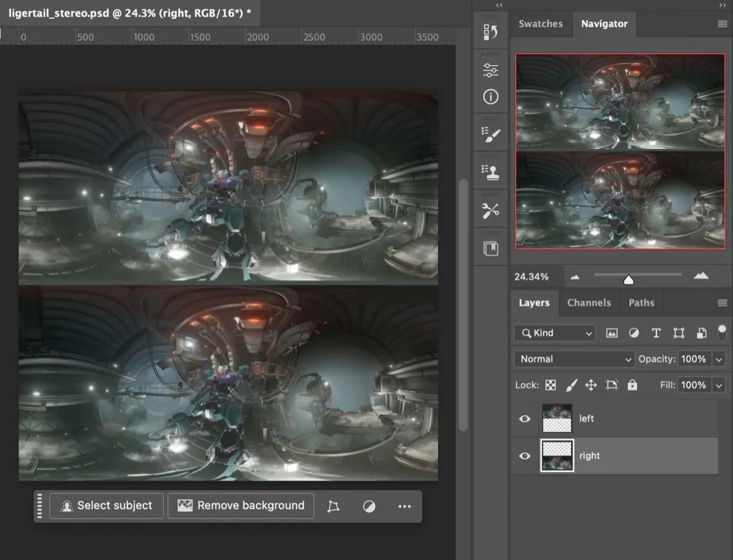Click the Navigator zoom slider handle
This screenshot has width=733, height=560.
628,280
